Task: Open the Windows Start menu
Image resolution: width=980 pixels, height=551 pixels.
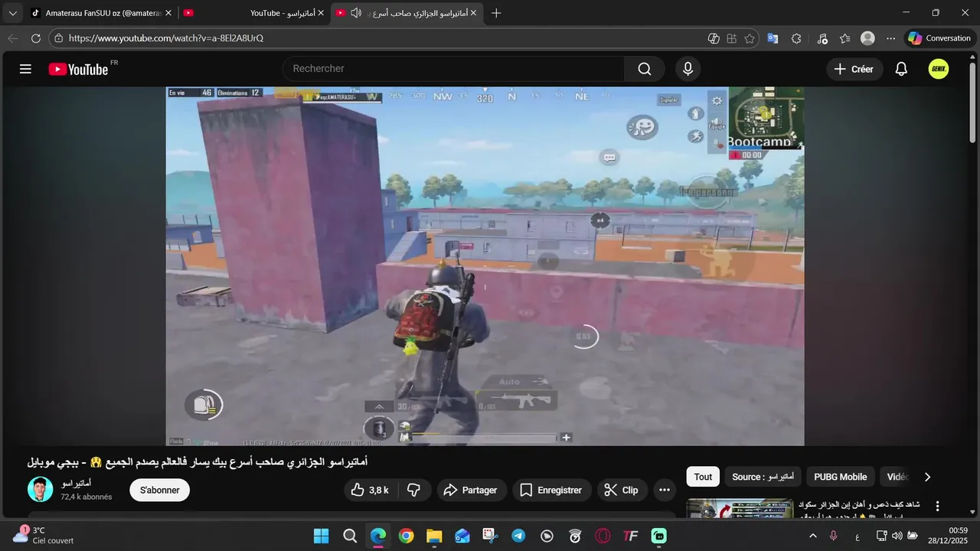Action: [x=321, y=536]
